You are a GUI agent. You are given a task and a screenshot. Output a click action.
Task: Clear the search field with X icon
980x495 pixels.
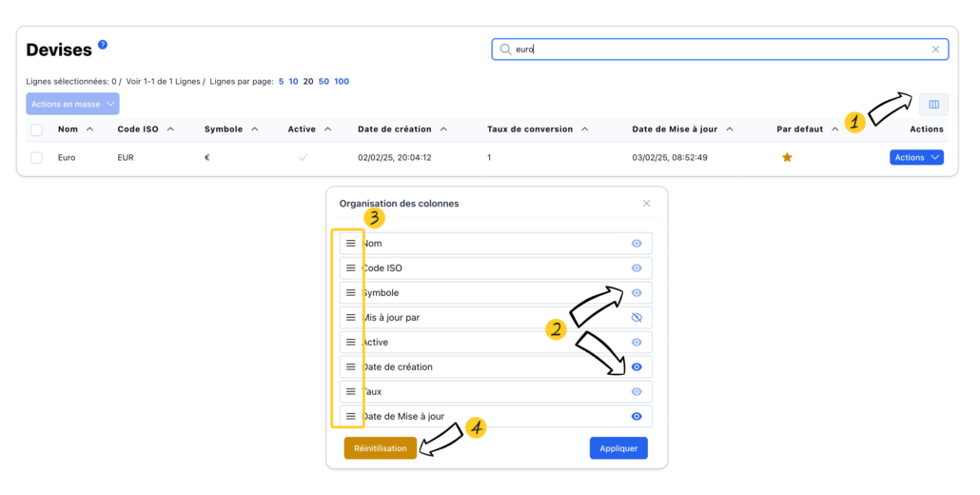(935, 49)
